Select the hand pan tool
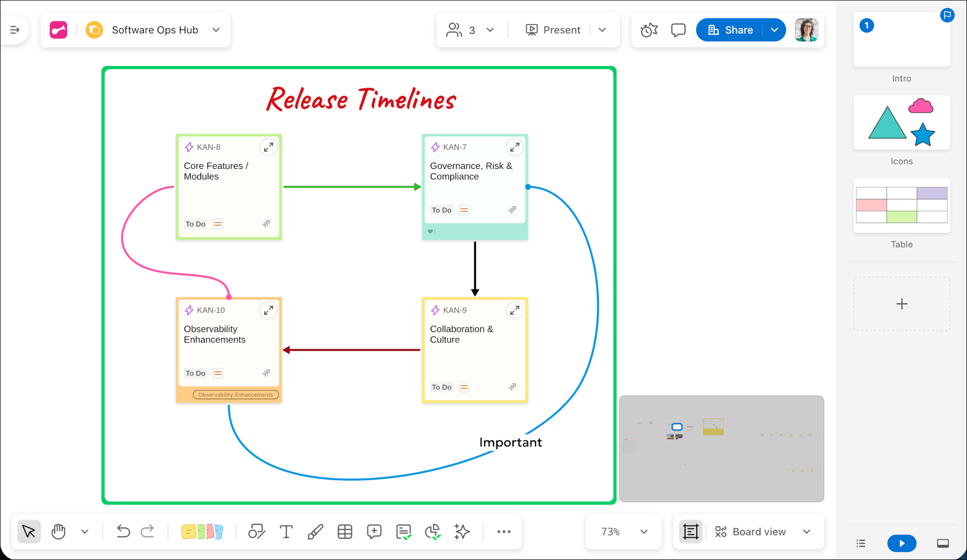The image size is (967, 560). (58, 532)
